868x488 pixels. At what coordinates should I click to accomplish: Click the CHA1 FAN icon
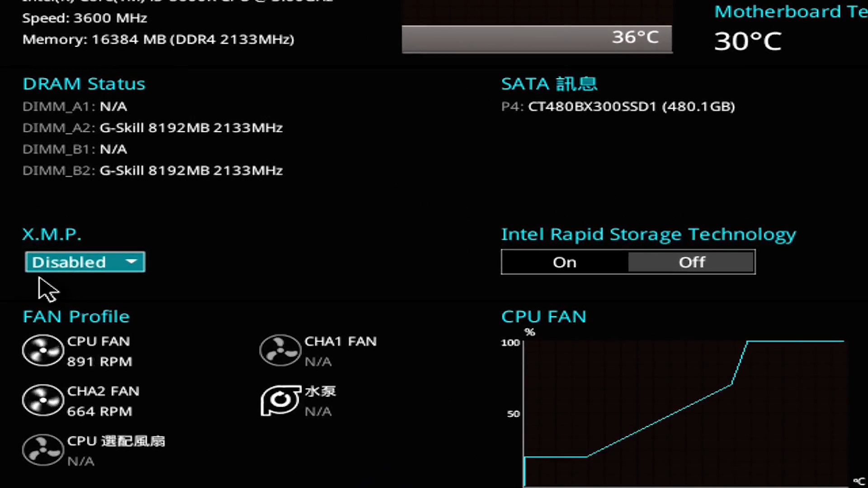tap(280, 350)
